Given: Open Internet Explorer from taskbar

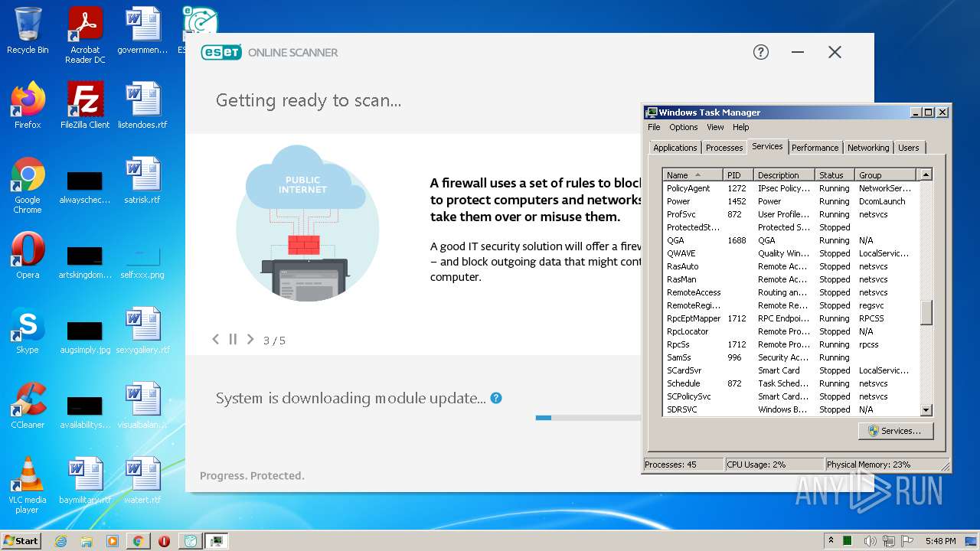Looking at the screenshot, I should 60,541.
